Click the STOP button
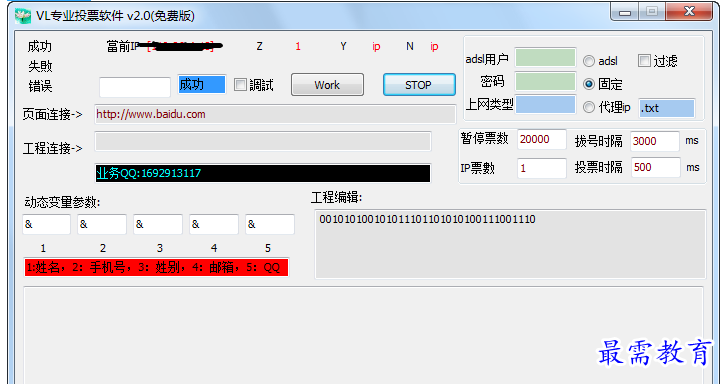Viewport: 720px width, 384px height. pos(419,85)
